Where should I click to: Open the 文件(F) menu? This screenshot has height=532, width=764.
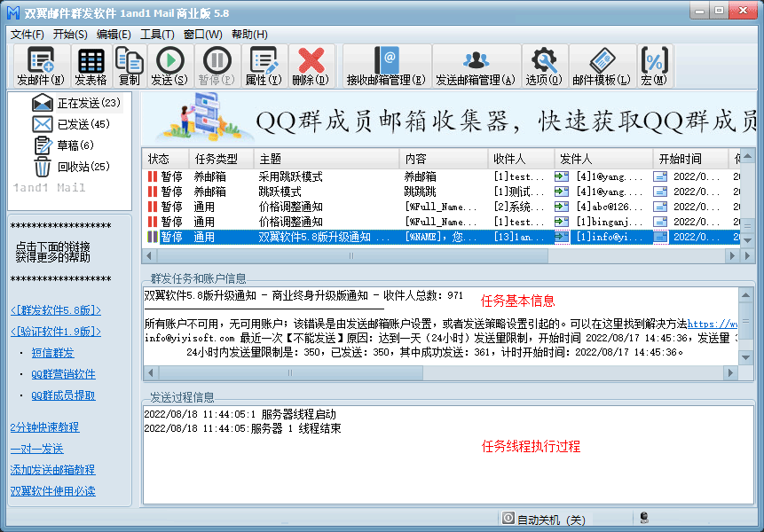[28, 34]
